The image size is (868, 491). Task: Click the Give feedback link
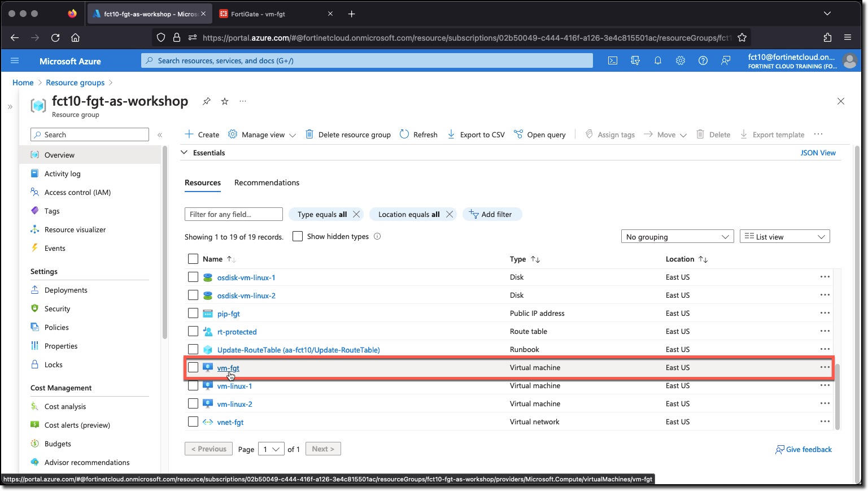[804, 449]
